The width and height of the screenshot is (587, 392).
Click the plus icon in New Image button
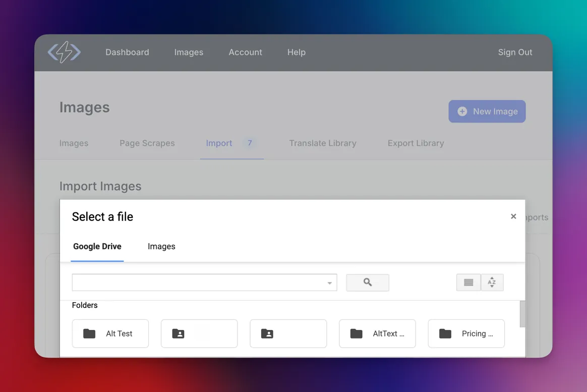[x=462, y=111]
